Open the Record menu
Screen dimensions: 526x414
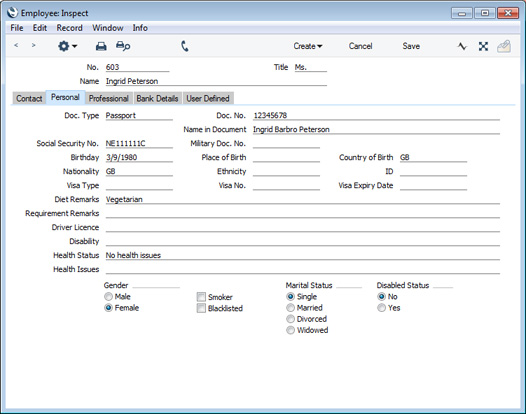(x=69, y=28)
